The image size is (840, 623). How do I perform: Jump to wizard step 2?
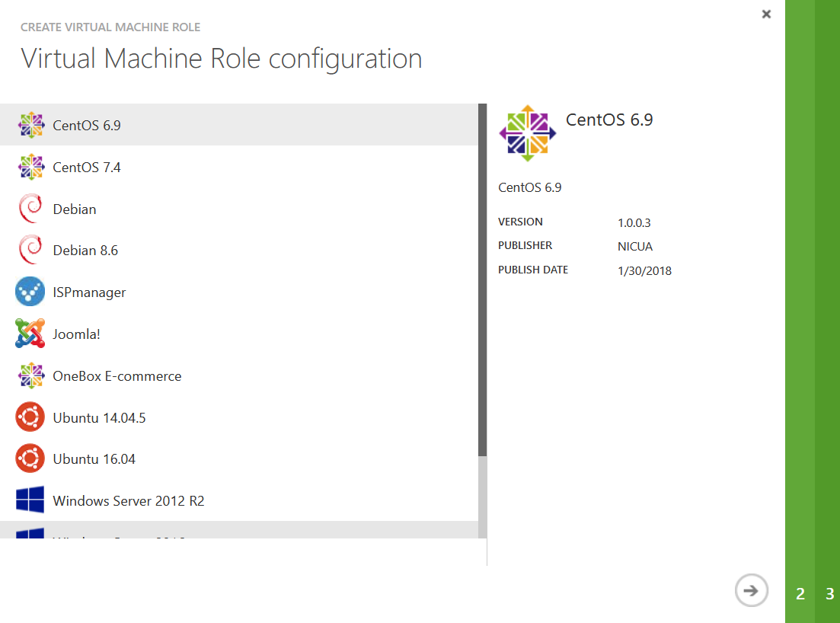click(x=800, y=593)
